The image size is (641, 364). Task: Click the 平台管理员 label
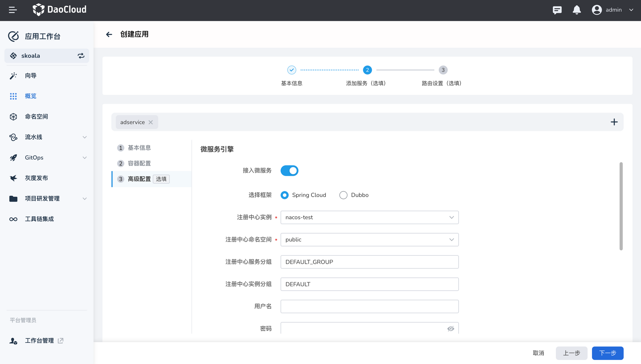click(x=23, y=320)
